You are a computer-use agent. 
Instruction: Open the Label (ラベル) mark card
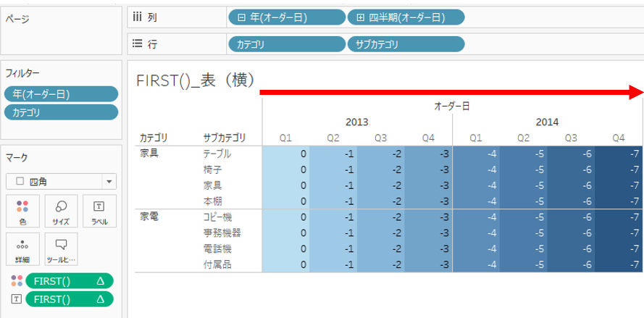pyautogui.click(x=99, y=211)
